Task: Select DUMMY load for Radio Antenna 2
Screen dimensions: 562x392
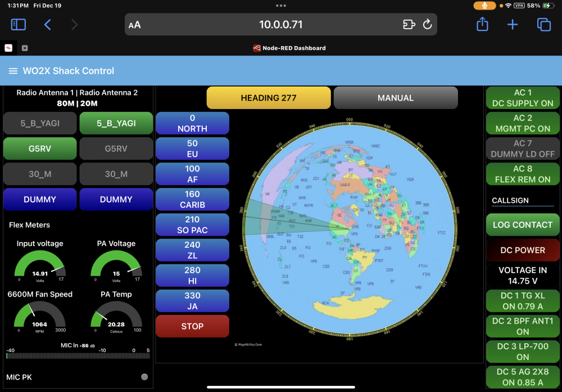Action: [116, 199]
